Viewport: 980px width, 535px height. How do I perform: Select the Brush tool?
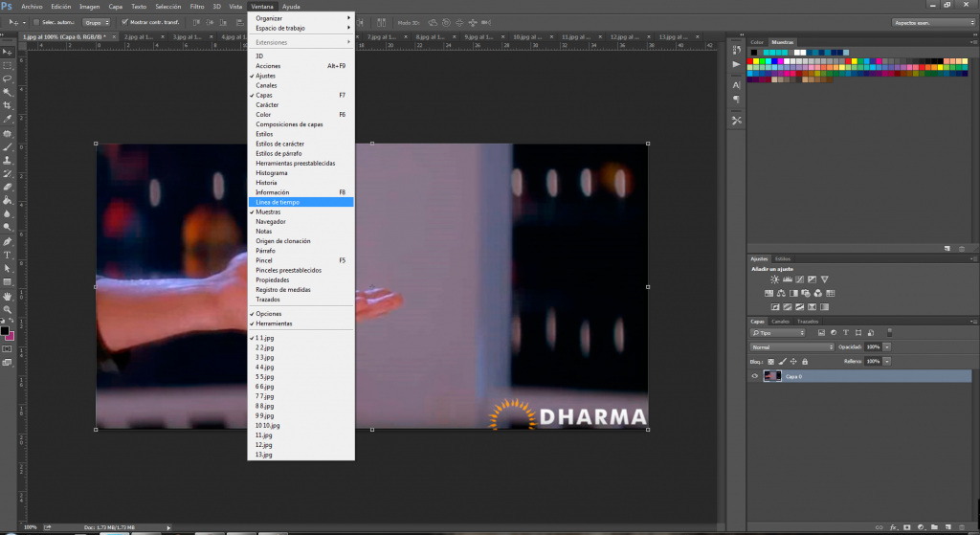click(8, 147)
